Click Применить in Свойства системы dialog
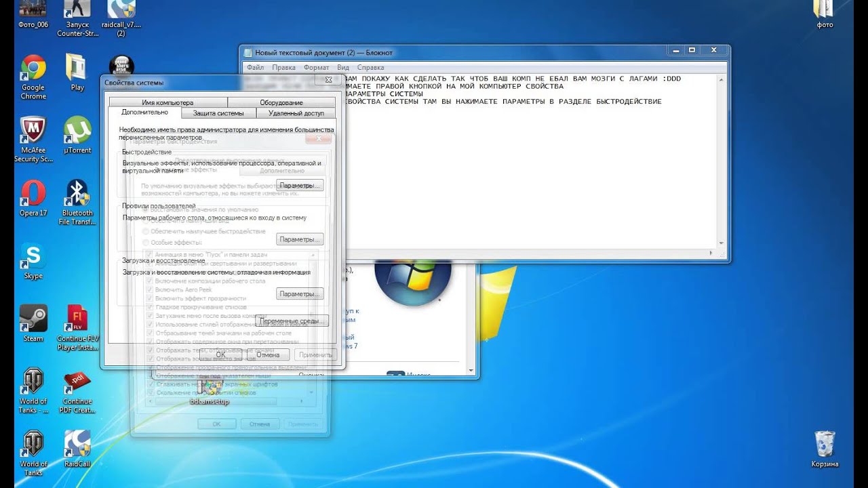Image resolution: width=868 pixels, height=488 pixels. (315, 354)
